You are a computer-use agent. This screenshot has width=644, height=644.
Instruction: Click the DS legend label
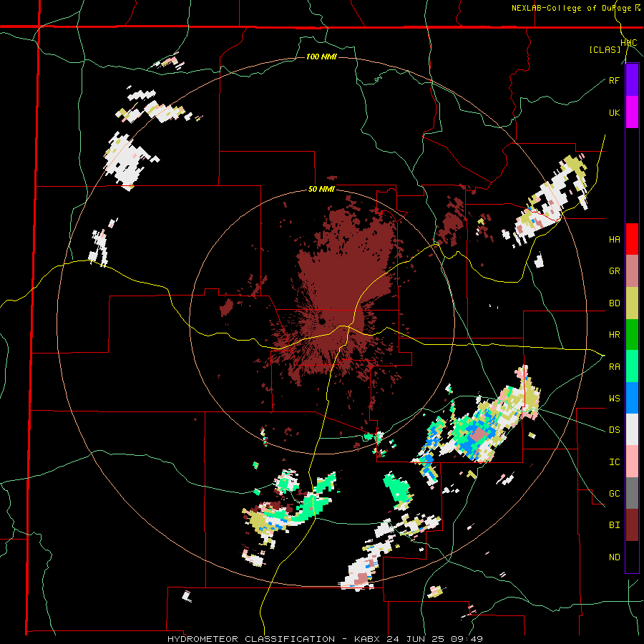click(x=615, y=430)
